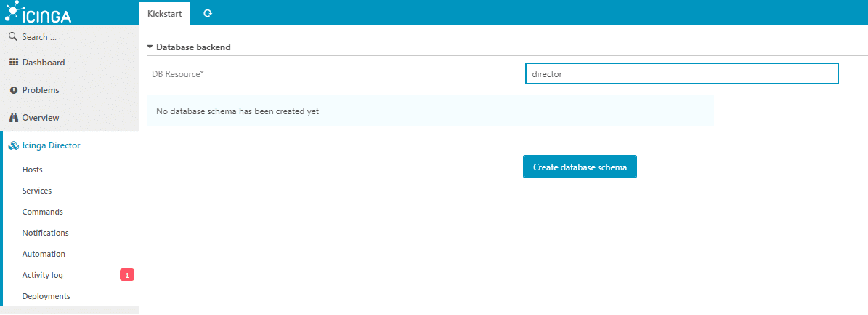Click the Icinga Director cubes icon
Screen dimensions: 868x315
(x=15, y=145)
